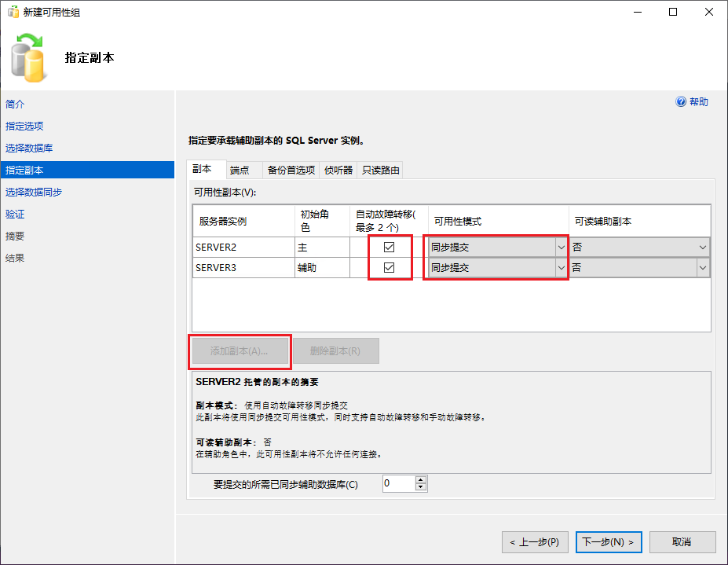The height and width of the screenshot is (565, 728).
Task: Click the 自动故障转移 column header
Action: 389,221
